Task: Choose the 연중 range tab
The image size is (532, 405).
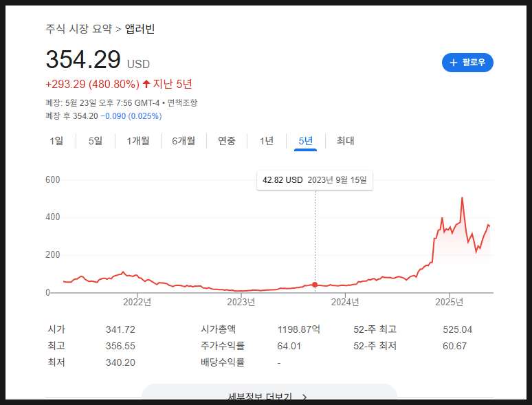Action: 227,140
